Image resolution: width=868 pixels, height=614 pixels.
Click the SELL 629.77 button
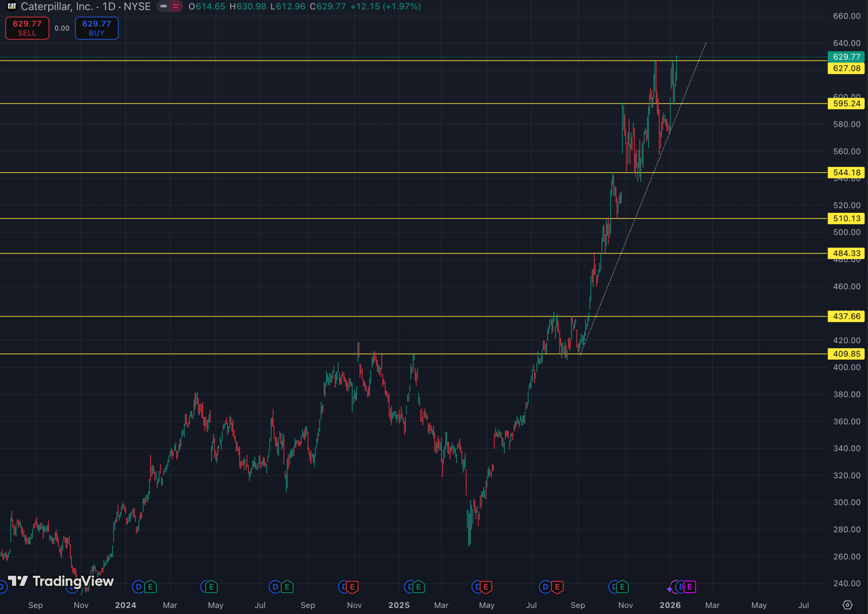27,28
